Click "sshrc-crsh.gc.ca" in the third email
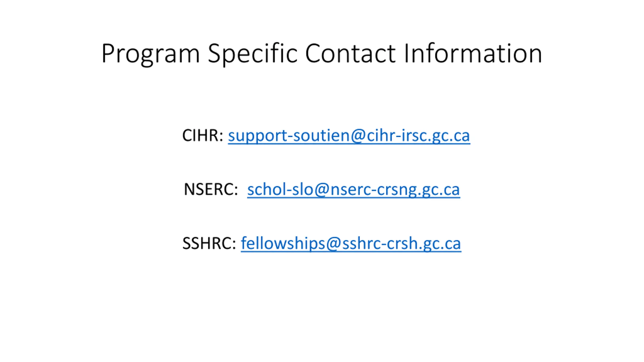The width and height of the screenshot is (644, 362). tap(401, 243)
